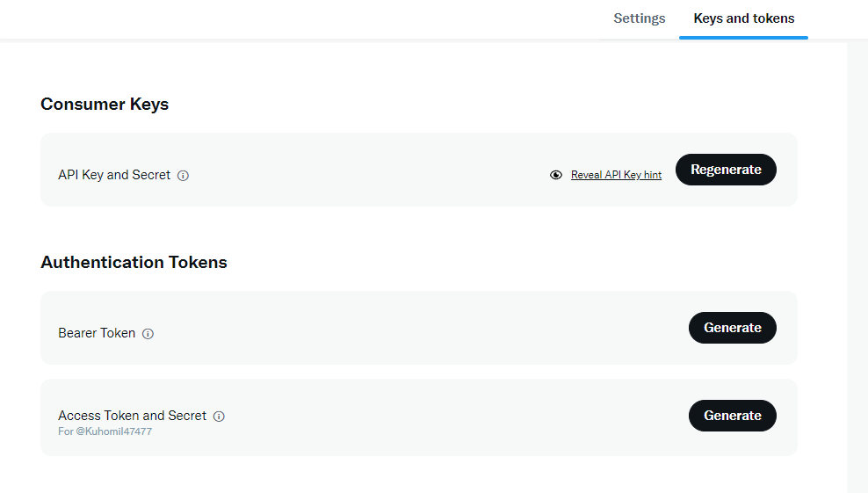
Task: Click info icon beside Access Token and Secret
Action: coord(219,417)
